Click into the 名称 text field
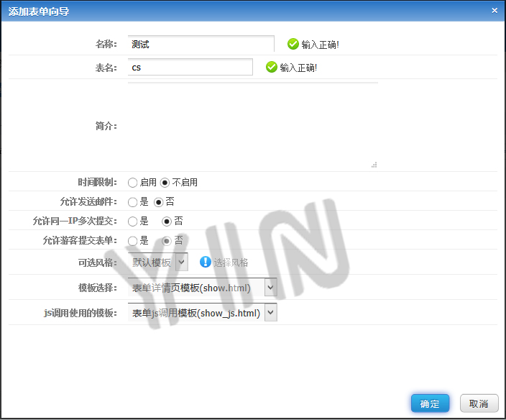This screenshot has height=420, width=506. (201, 44)
